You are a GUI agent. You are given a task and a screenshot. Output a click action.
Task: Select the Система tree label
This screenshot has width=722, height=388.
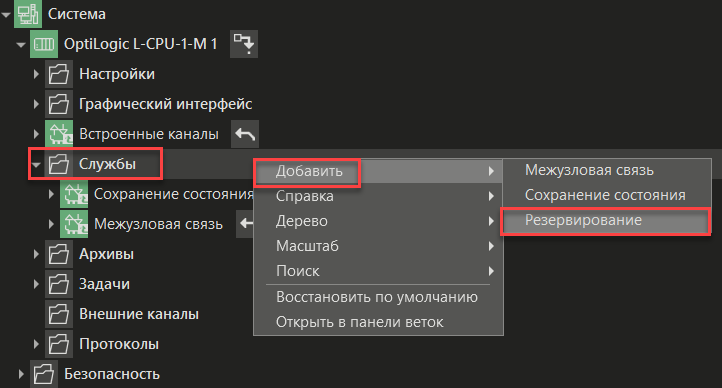pos(77,14)
